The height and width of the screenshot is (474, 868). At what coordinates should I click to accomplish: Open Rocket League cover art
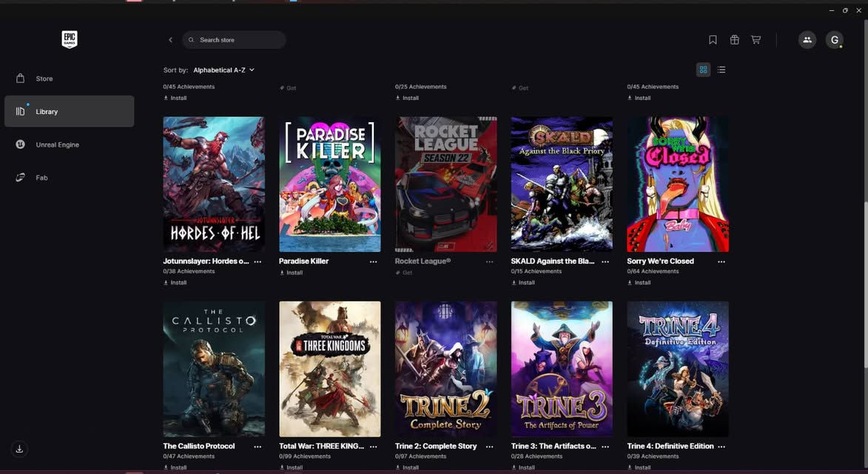pos(445,184)
